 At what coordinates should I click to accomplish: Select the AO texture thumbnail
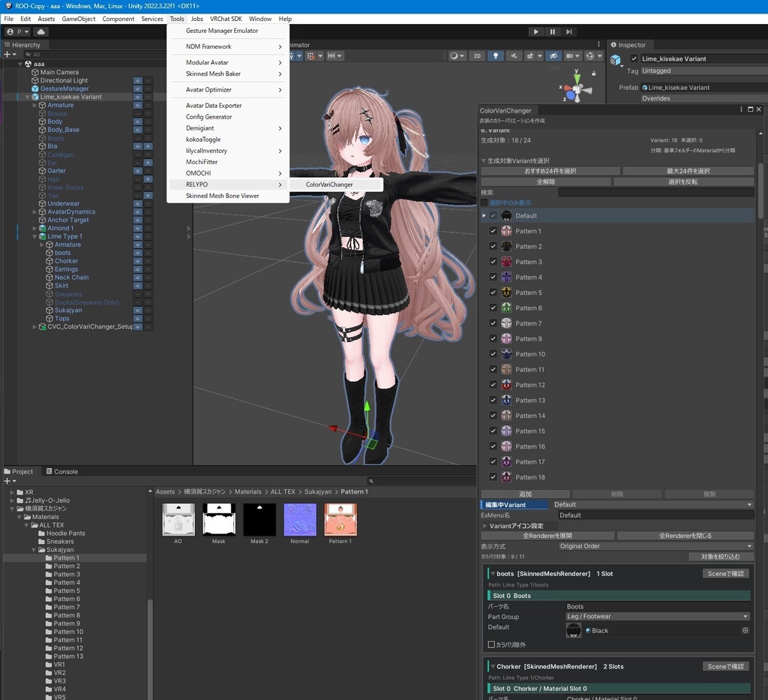click(x=178, y=520)
